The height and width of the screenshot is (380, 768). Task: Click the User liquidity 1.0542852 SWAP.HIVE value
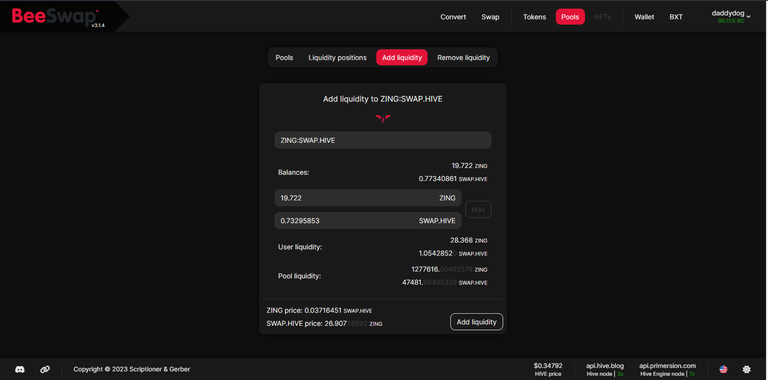click(x=453, y=254)
